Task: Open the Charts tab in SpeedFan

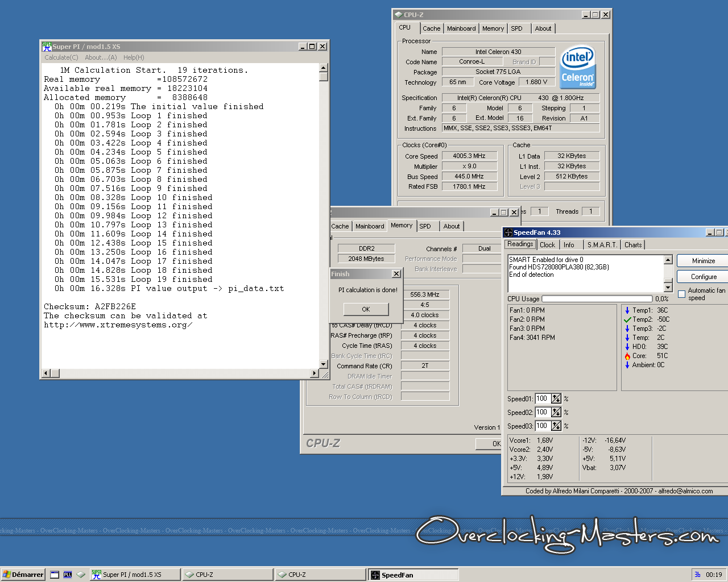Action: tap(633, 245)
